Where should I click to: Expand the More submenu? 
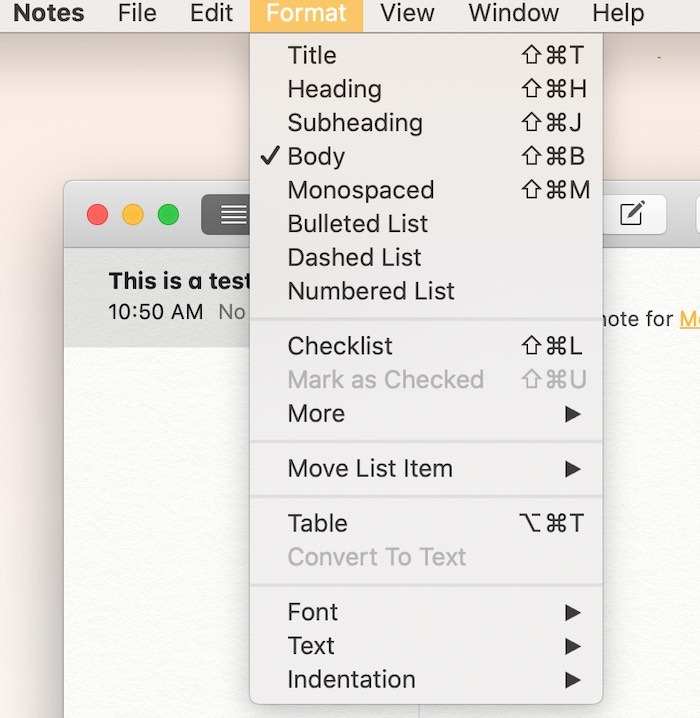click(x=426, y=413)
